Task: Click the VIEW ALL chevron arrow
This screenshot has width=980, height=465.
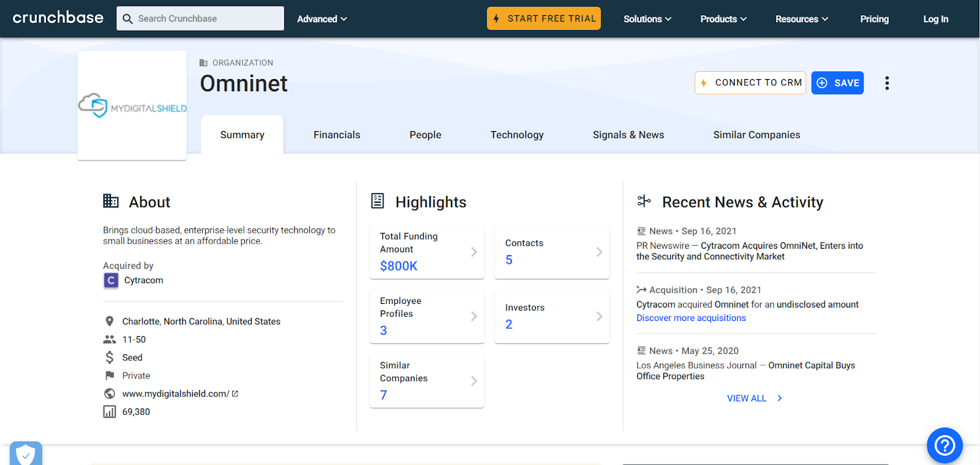Action: pos(779,398)
